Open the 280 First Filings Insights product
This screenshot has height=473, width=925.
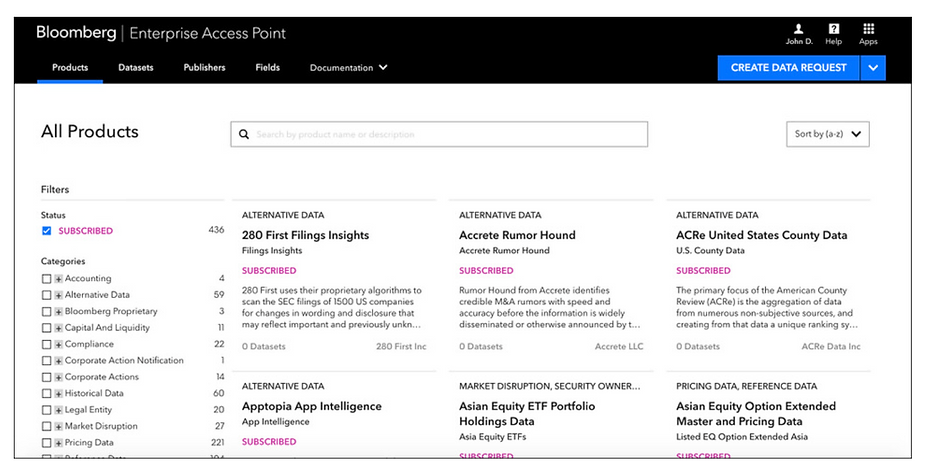305,236
